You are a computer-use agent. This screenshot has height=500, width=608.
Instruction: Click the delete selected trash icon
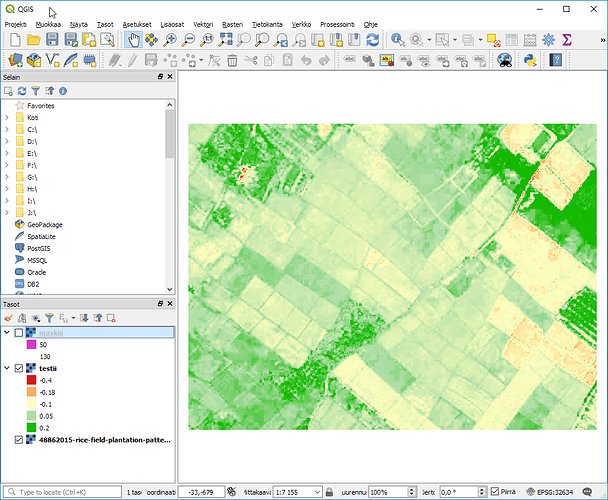232,61
